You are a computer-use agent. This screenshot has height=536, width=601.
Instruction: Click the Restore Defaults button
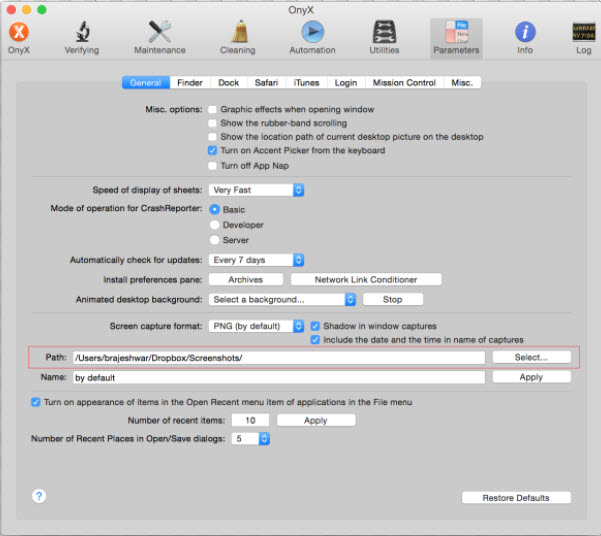pyautogui.click(x=516, y=498)
